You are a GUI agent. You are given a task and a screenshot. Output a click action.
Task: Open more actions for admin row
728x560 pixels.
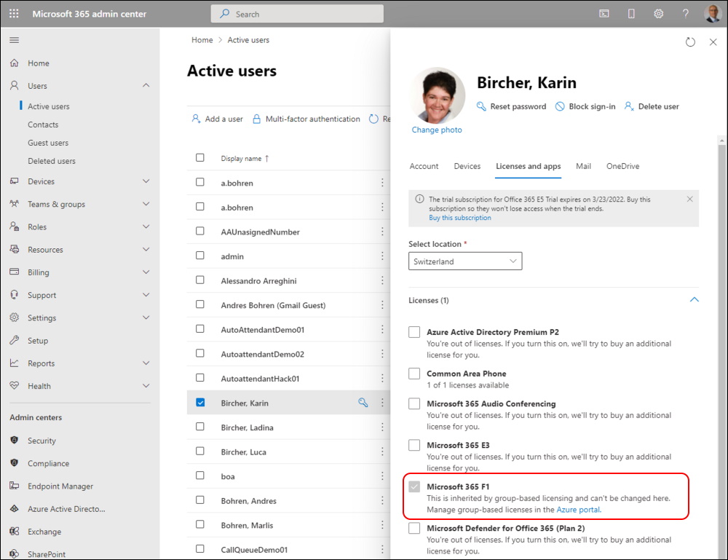(x=382, y=256)
